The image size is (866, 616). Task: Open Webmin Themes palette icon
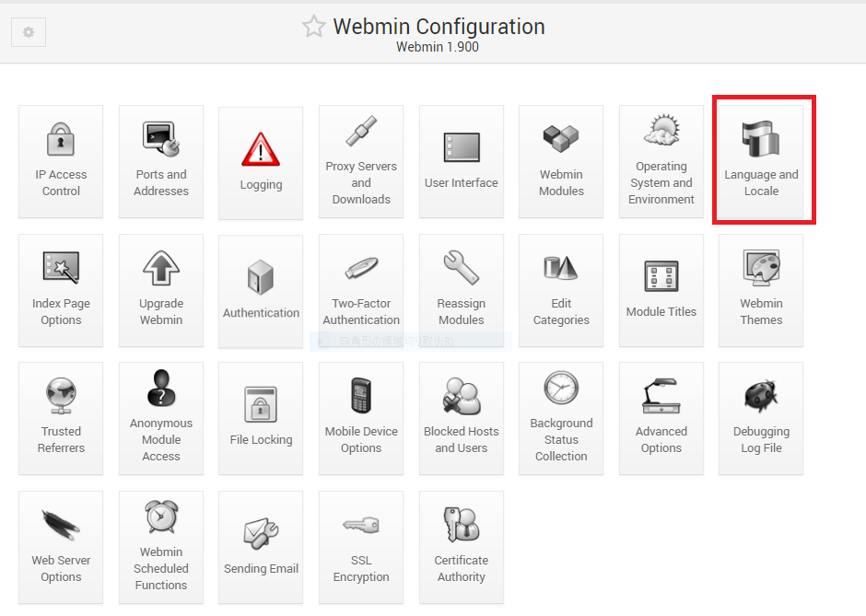761,268
